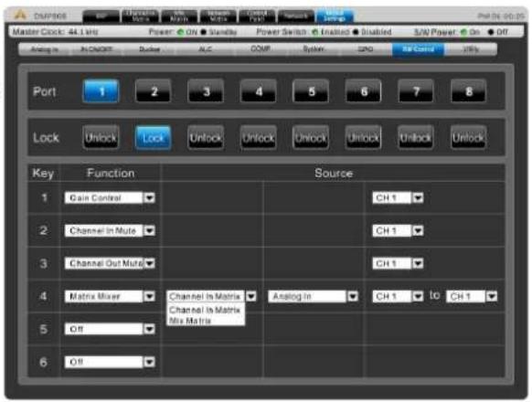
Task: Set Power Switch to Enabled
Action: click(x=315, y=32)
